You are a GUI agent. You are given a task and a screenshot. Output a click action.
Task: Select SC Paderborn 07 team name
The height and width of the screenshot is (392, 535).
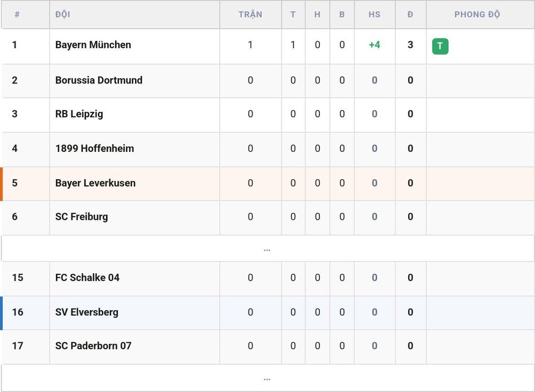(93, 346)
